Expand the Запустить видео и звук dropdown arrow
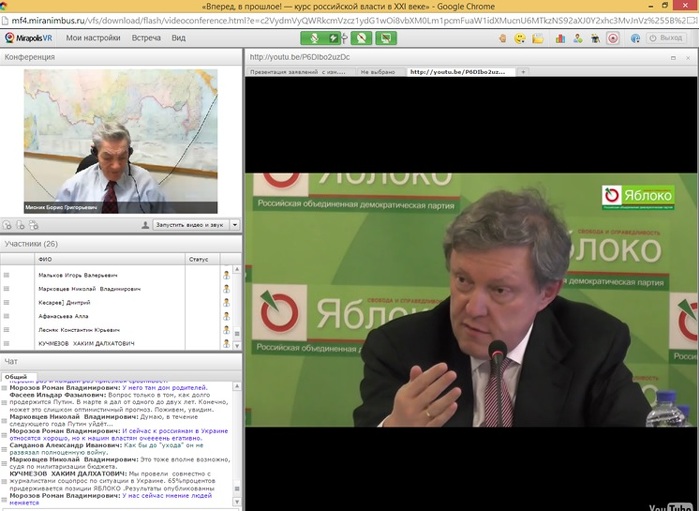The width and height of the screenshot is (700, 511). pos(235,225)
